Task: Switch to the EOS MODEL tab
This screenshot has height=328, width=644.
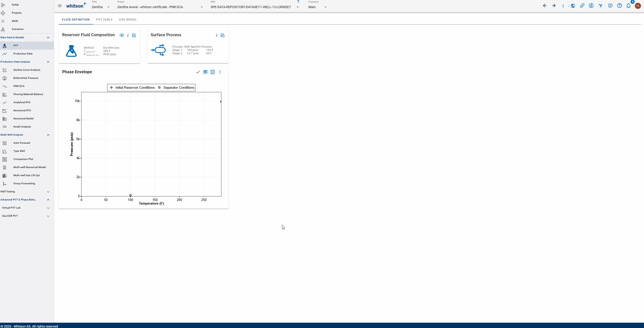Action: pos(128,20)
